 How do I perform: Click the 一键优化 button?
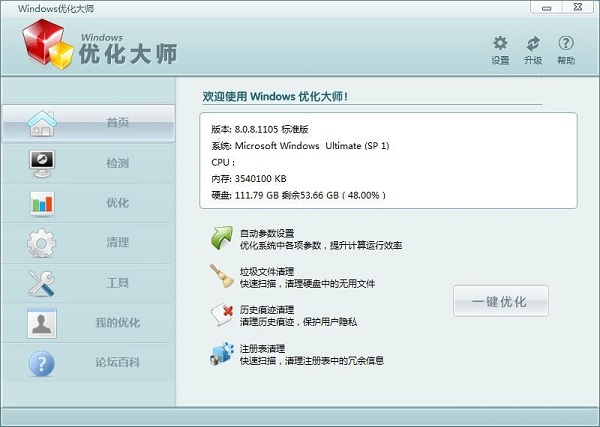tap(501, 301)
